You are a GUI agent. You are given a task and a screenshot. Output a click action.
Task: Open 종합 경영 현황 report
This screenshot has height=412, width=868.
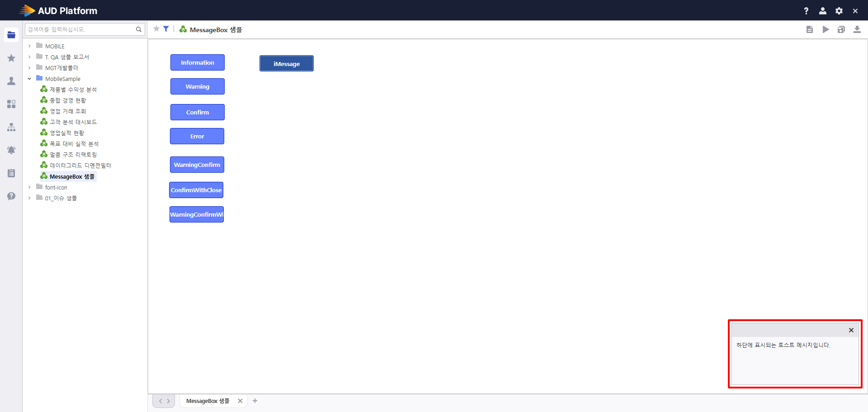(x=67, y=100)
